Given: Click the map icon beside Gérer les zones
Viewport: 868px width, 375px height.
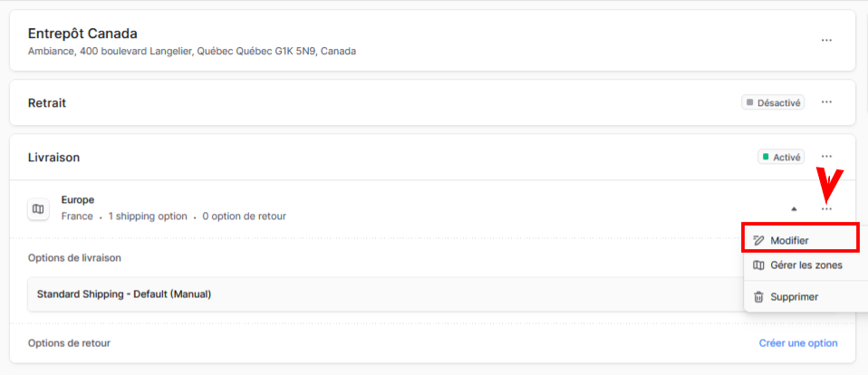Looking at the screenshot, I should pyautogui.click(x=758, y=265).
